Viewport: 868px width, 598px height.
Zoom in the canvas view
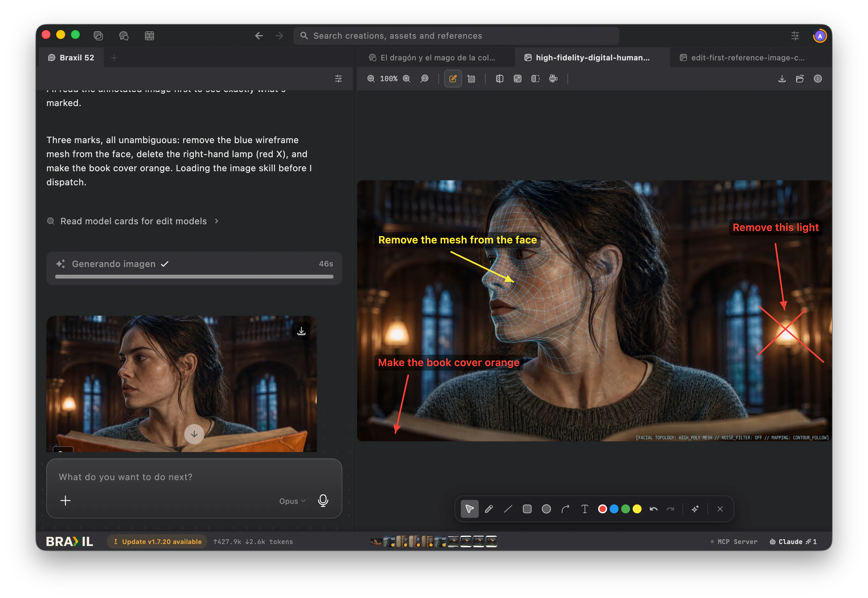406,79
